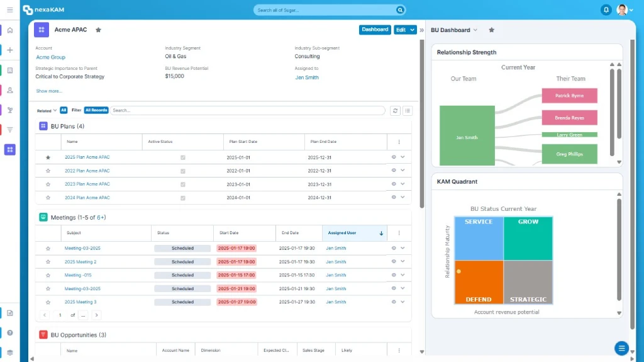The width and height of the screenshot is (644, 362).
Task: Click the Dashboard button
Action: 375,30
